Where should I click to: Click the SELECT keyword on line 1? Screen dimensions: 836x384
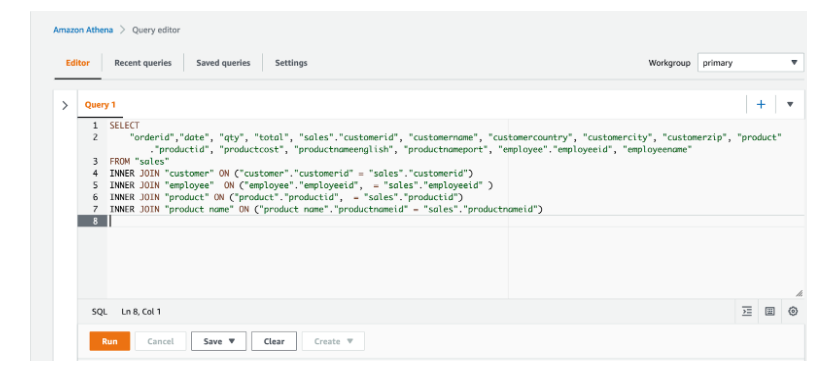pos(124,126)
